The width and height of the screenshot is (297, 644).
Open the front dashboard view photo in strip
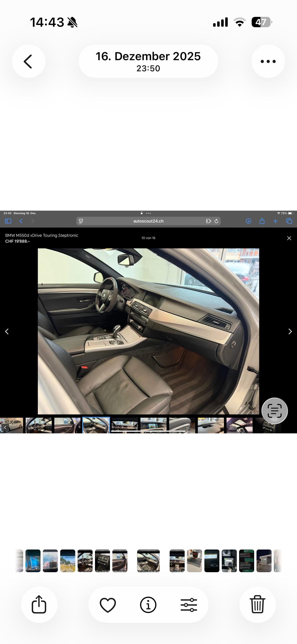177,561
